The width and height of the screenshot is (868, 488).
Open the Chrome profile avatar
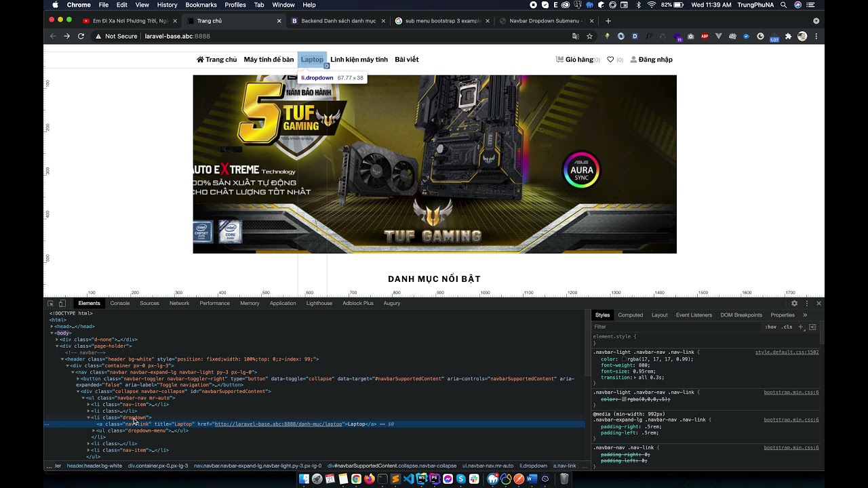[802, 36]
